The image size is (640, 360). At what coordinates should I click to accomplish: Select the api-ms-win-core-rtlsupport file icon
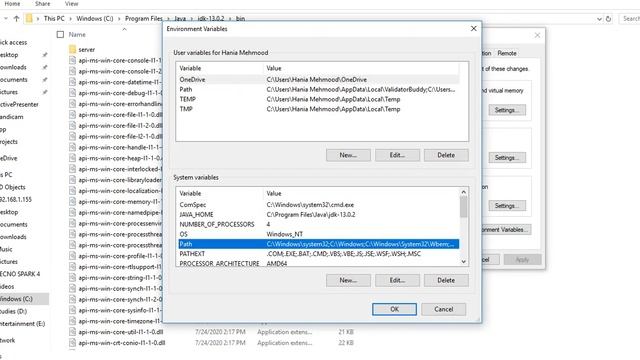click(73, 267)
